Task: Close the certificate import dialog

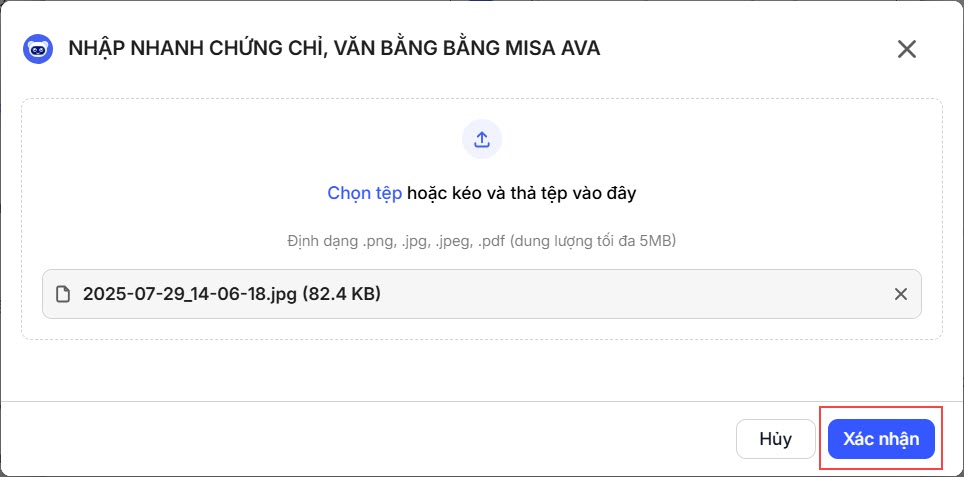Action: (x=906, y=49)
